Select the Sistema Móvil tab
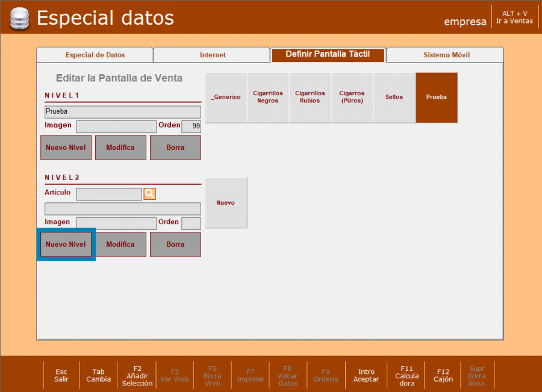Screen dimensions: 542x392 point(446,55)
